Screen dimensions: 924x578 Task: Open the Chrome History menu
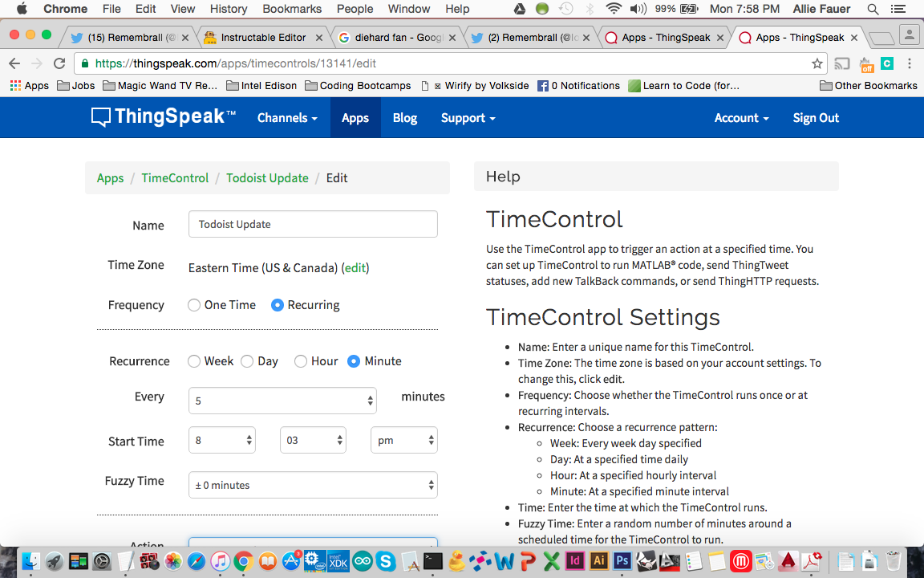tap(229, 9)
